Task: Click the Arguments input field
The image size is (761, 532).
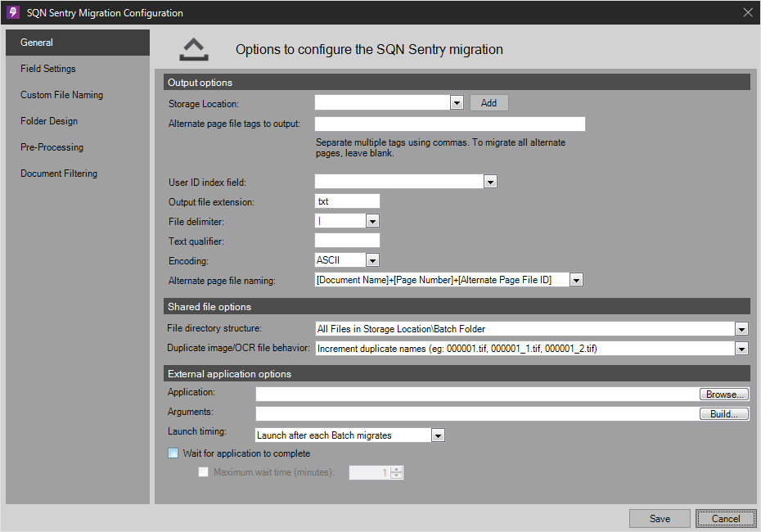Action: pos(477,413)
